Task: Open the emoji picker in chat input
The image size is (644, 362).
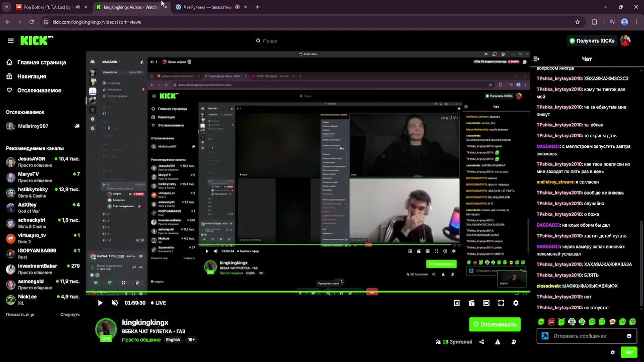Action: click(629, 336)
